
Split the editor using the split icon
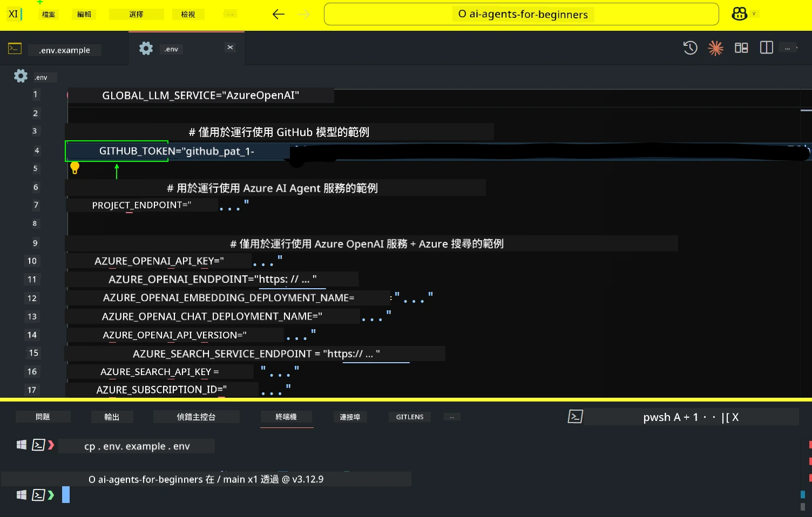pyautogui.click(x=766, y=47)
